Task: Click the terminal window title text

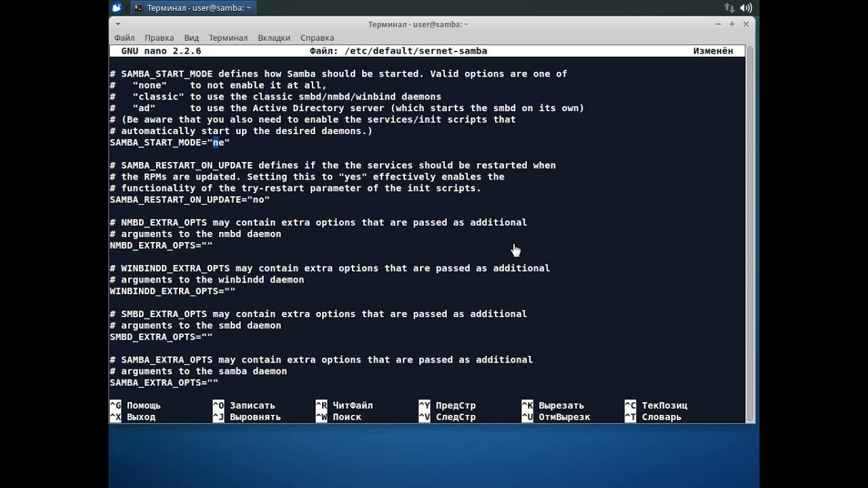Action: [x=418, y=24]
